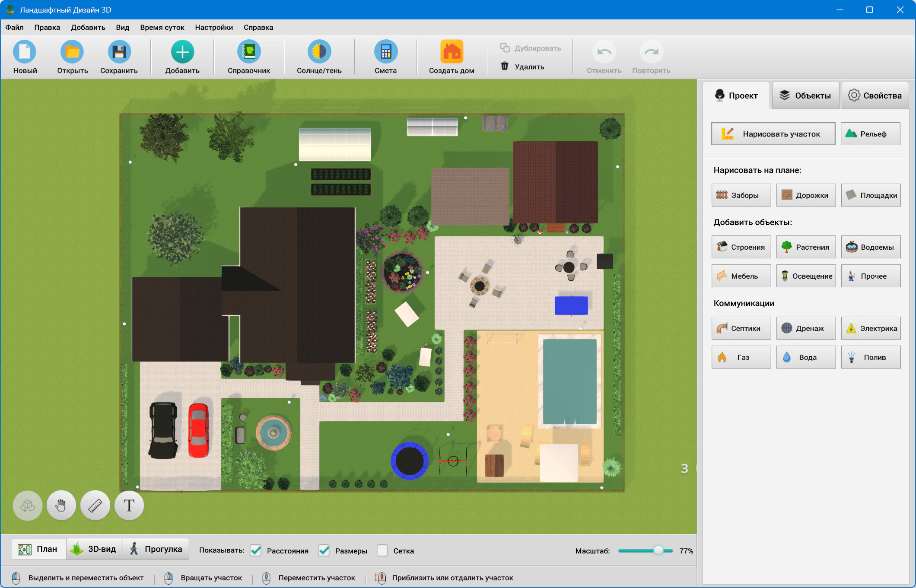Screen dimensions: 916x588
Task: Uncheck the Расстояния checkbox
Action: [256, 550]
